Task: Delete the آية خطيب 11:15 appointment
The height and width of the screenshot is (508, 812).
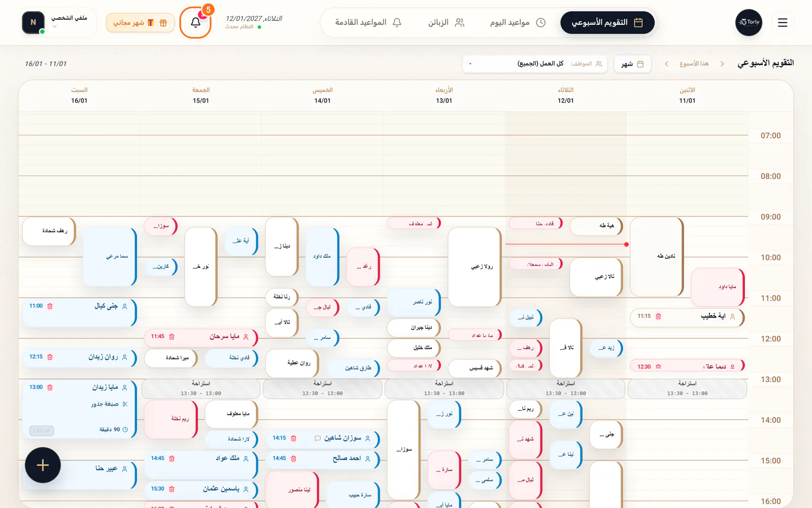Action: click(658, 316)
